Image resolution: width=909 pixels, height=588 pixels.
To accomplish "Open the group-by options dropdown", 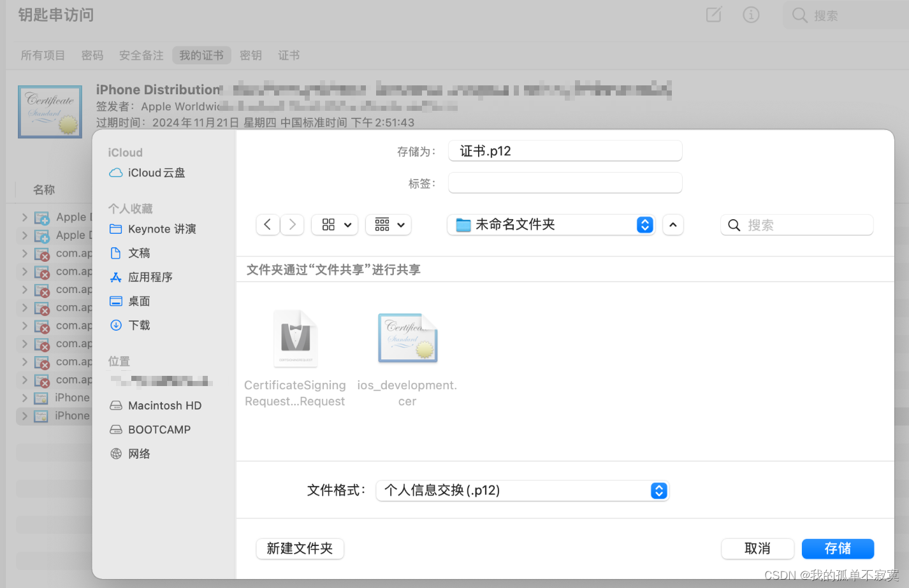I will click(x=388, y=225).
